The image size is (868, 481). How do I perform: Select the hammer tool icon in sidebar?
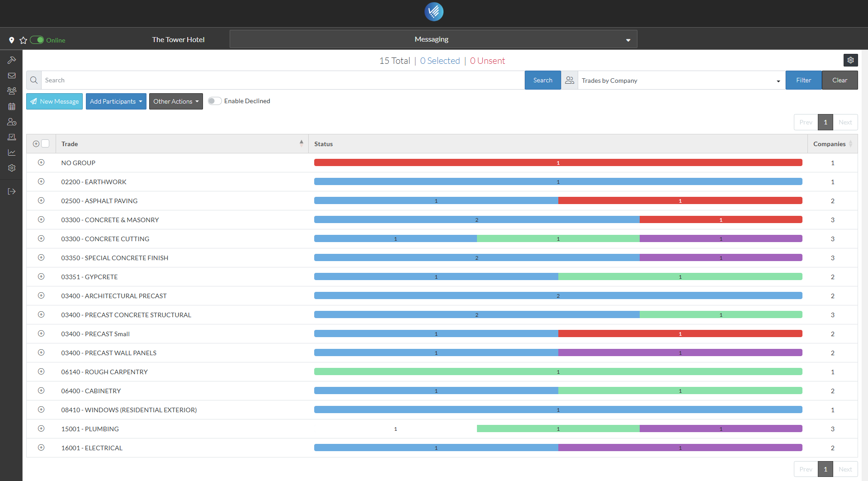(11, 60)
